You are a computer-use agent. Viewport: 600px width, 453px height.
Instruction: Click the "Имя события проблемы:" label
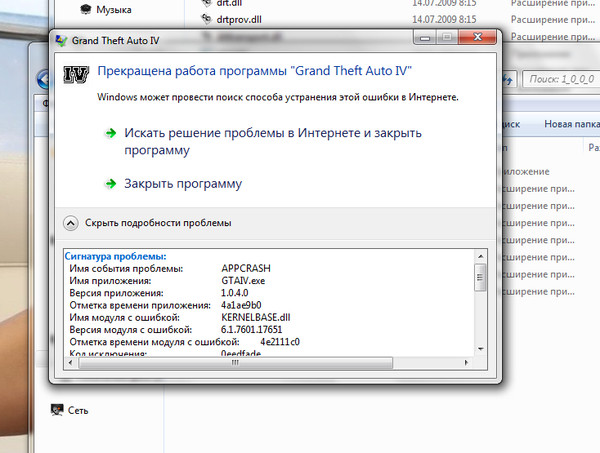126,269
